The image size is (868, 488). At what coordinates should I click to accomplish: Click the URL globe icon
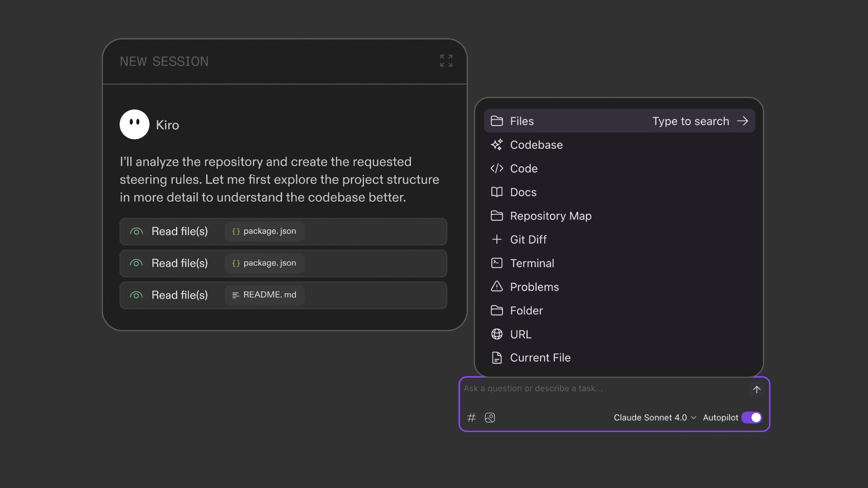496,334
